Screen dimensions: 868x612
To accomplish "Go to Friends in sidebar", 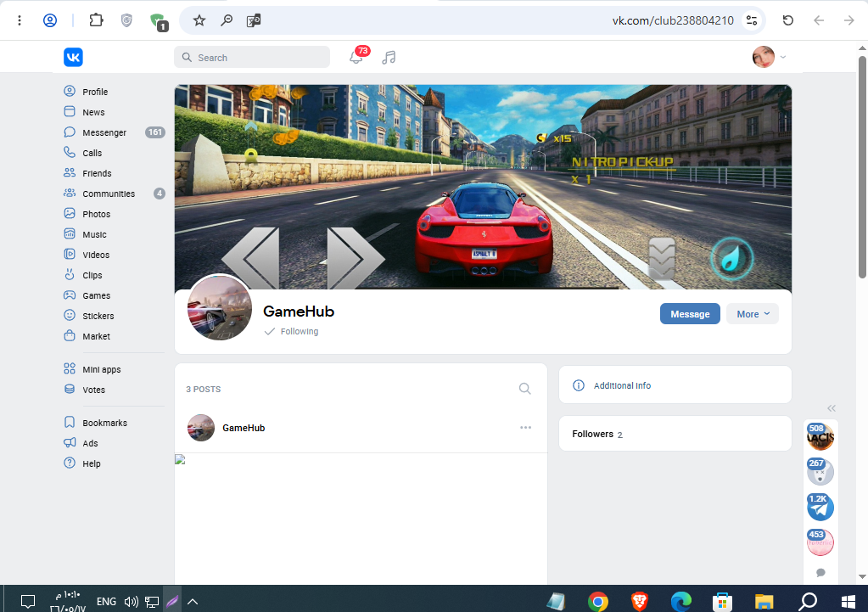I will click(97, 173).
